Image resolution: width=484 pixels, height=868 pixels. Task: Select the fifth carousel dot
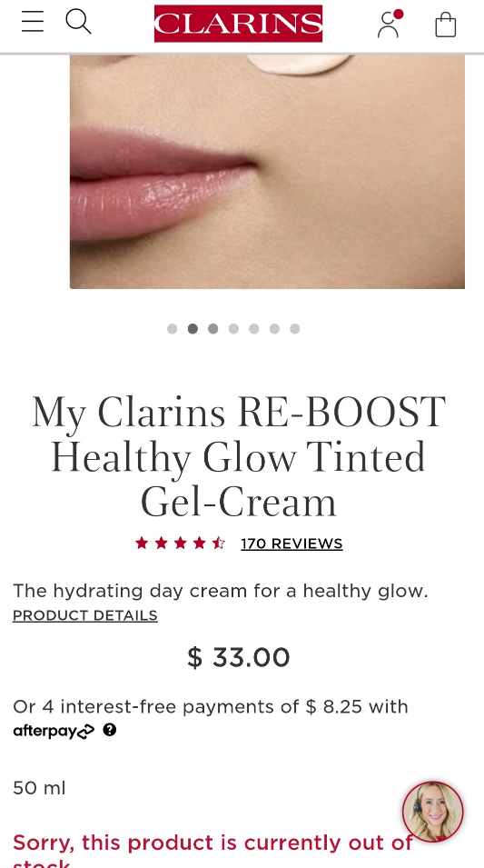254,329
